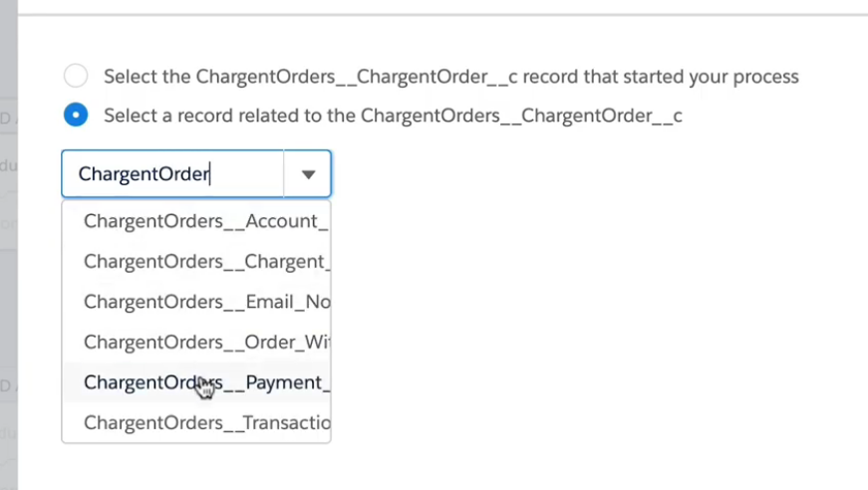Open the dropdown arrow beside the ChargentOrder field
The width and height of the screenshot is (868, 490).
click(x=308, y=174)
